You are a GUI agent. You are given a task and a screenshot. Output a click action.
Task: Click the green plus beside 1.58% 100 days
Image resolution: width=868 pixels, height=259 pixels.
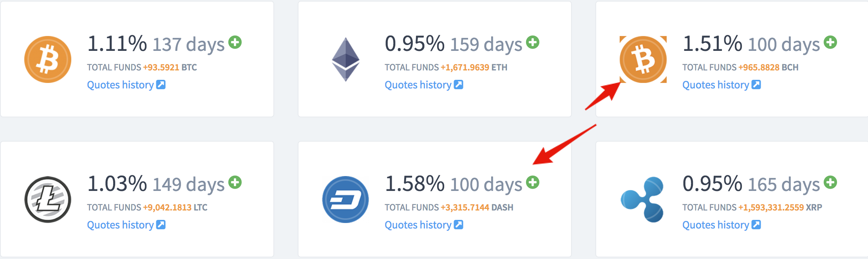point(533,182)
